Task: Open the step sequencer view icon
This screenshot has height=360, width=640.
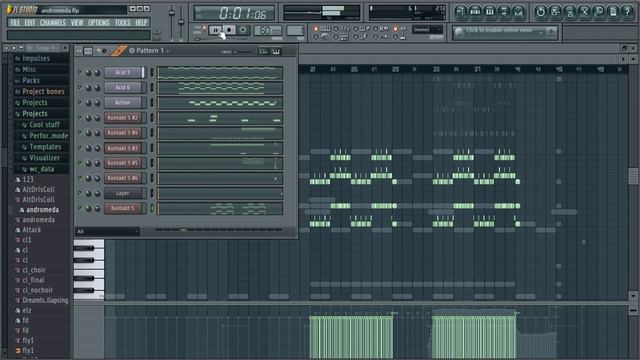Action: click(x=475, y=12)
